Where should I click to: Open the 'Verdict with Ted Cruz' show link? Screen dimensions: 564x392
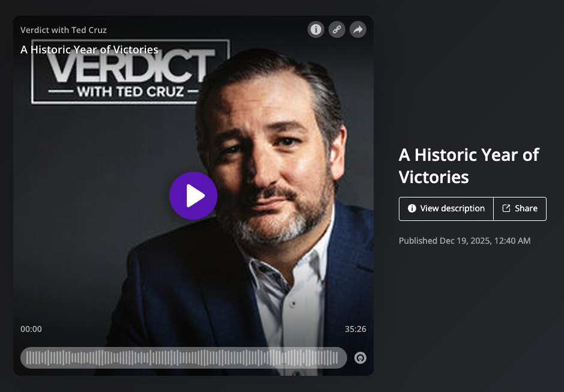click(63, 30)
